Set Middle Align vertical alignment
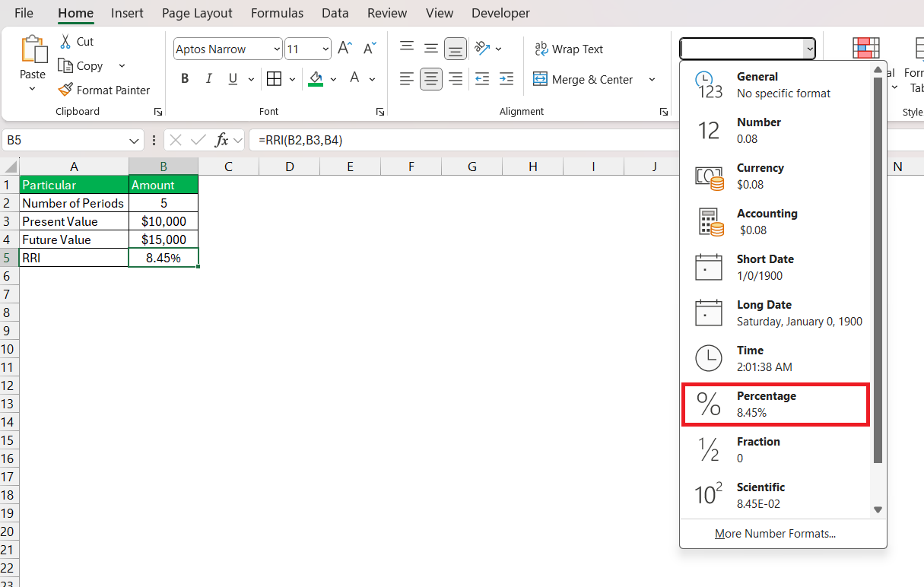 [431, 49]
